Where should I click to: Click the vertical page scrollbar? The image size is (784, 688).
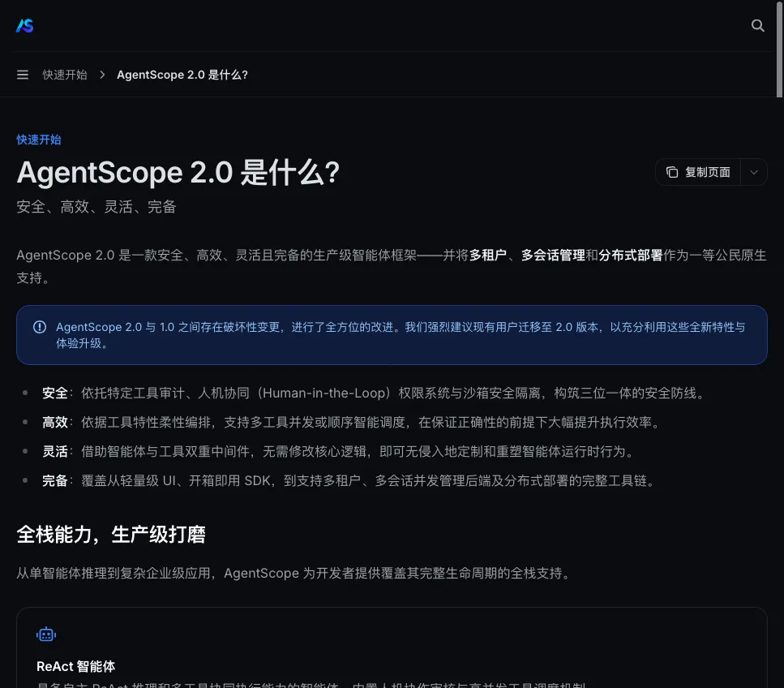779,49
